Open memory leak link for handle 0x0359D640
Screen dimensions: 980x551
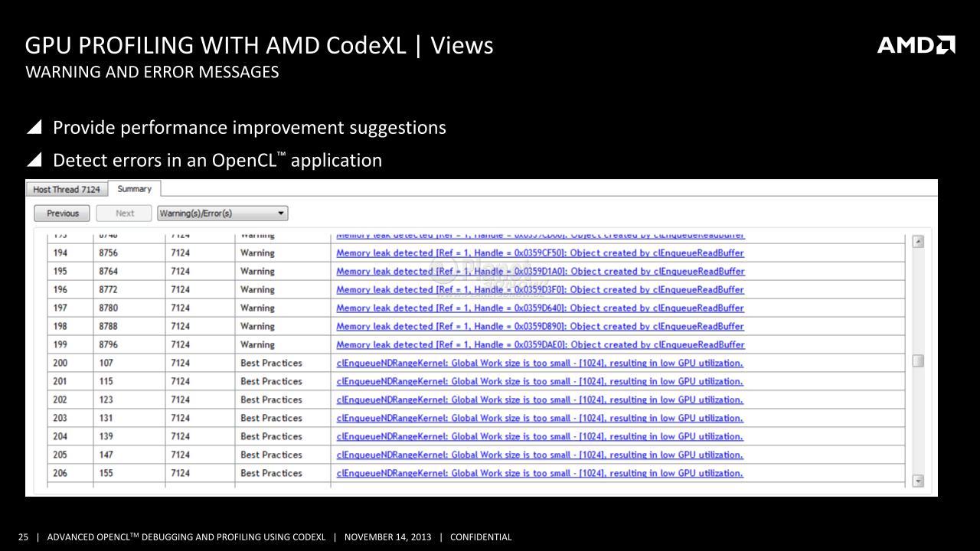[541, 308]
